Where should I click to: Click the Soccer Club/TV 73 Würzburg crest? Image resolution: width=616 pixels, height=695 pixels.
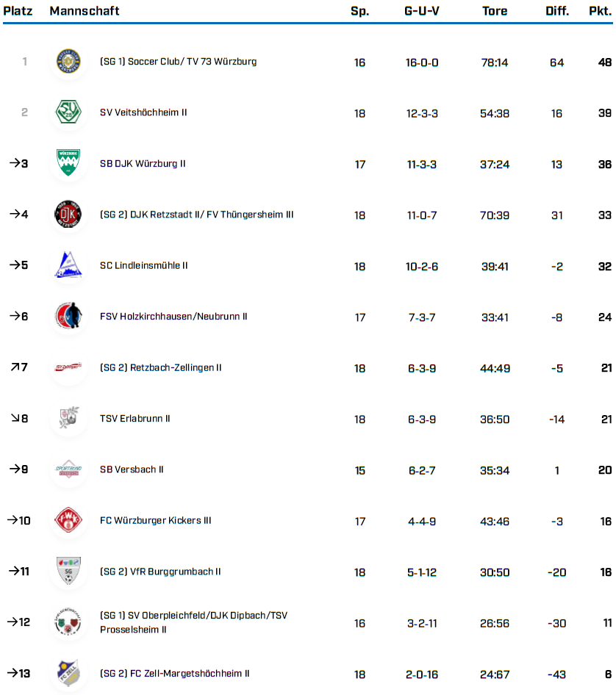(68, 62)
